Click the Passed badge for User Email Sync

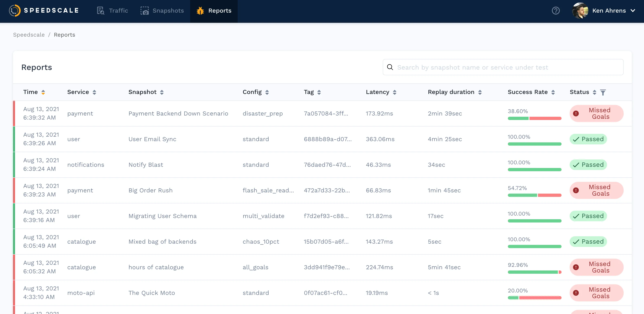tap(588, 139)
